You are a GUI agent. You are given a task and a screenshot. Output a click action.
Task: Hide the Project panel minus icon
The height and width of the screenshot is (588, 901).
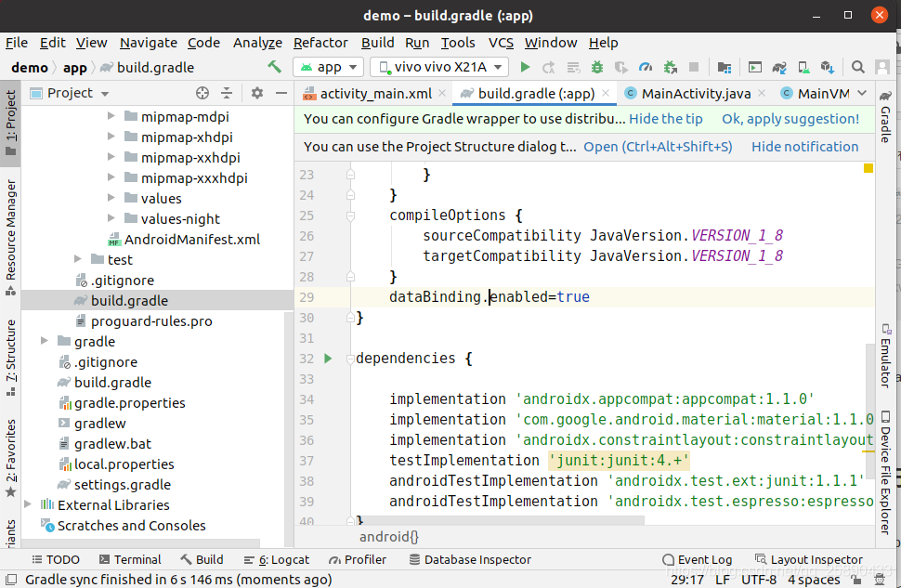click(281, 93)
